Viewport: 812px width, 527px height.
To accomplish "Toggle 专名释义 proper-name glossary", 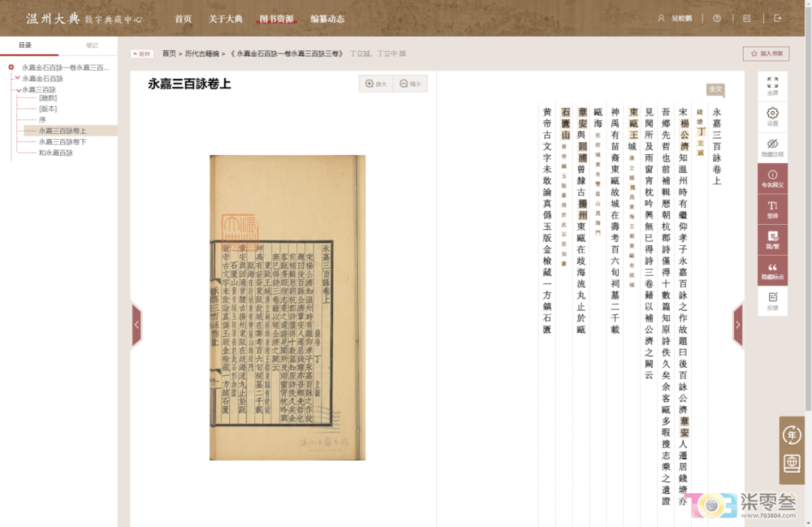I will pos(772,179).
